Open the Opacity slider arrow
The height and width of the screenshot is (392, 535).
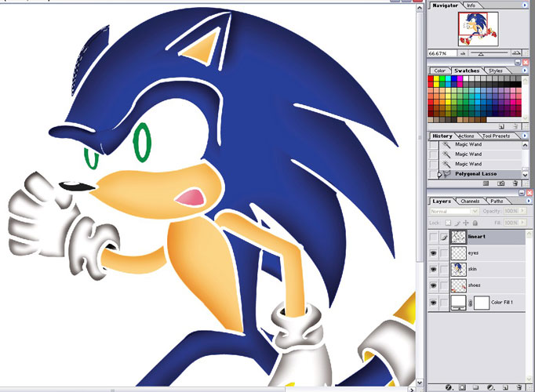(x=522, y=211)
